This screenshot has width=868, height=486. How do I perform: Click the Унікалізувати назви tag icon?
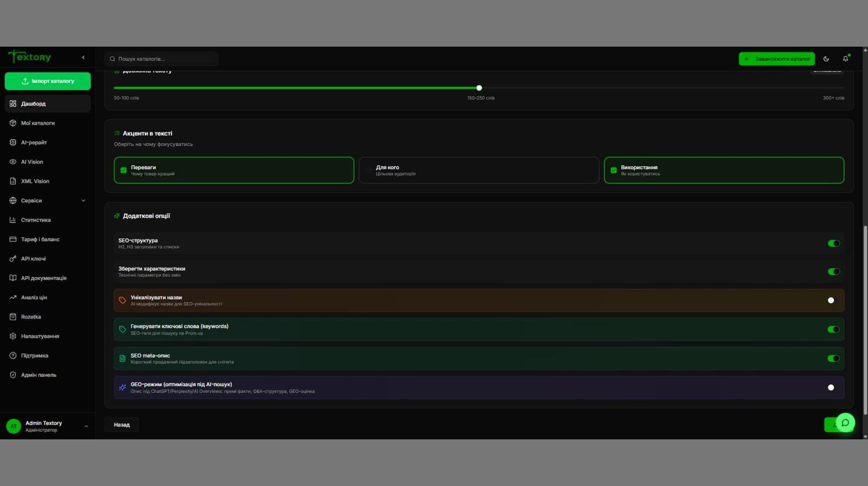pyautogui.click(x=123, y=300)
